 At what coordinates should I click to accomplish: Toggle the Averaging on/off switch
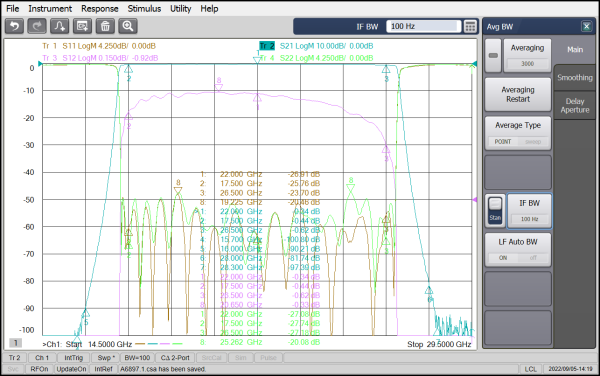(493, 56)
